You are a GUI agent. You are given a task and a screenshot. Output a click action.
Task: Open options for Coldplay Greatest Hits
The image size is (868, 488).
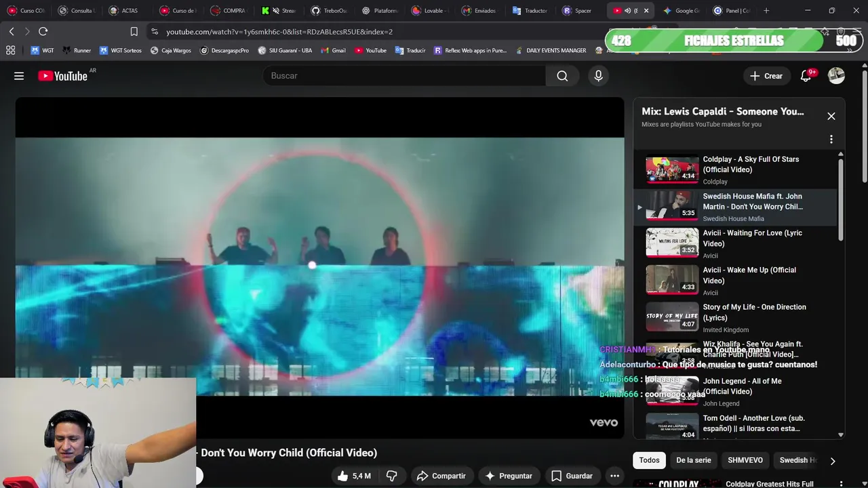[841, 484]
